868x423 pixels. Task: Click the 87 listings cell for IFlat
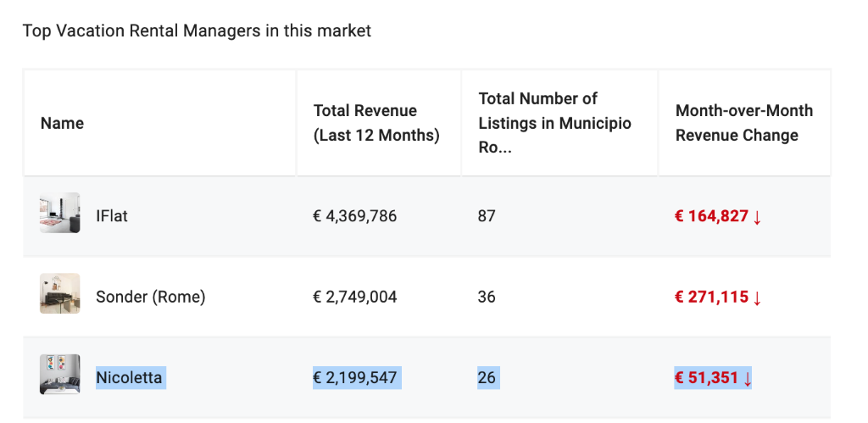pyautogui.click(x=487, y=216)
